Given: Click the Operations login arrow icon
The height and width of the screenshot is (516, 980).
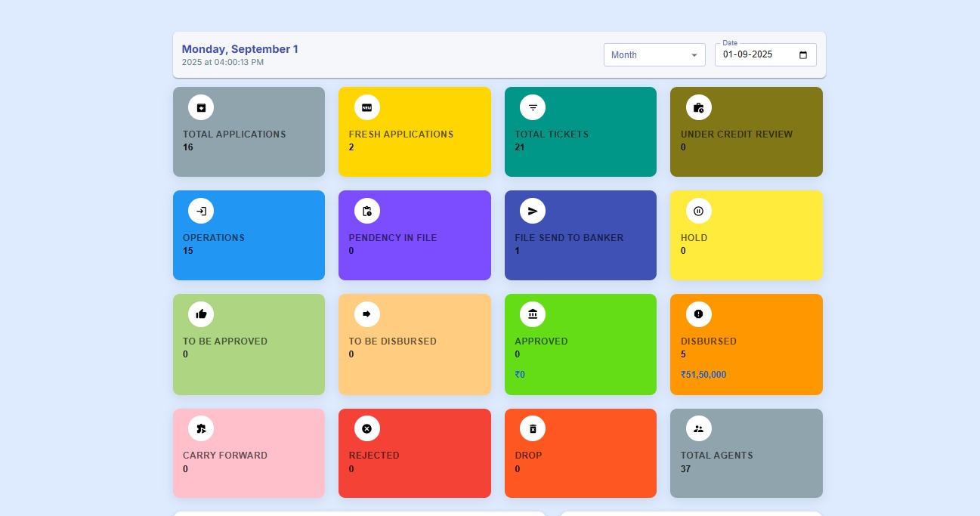Looking at the screenshot, I should [x=201, y=211].
